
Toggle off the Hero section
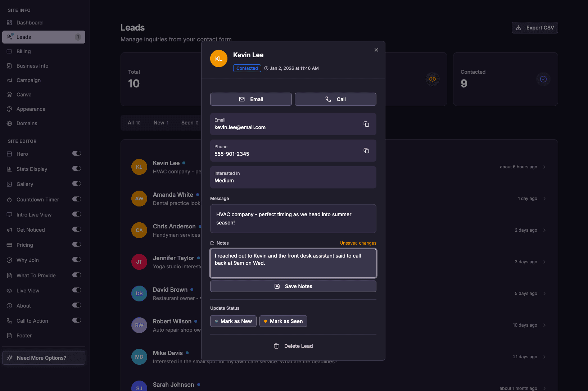tap(77, 153)
